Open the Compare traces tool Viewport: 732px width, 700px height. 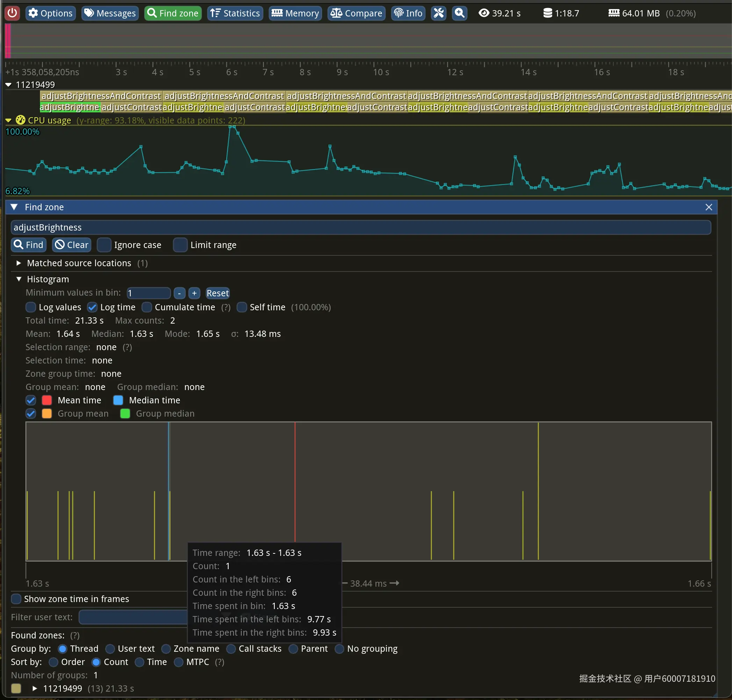(356, 13)
